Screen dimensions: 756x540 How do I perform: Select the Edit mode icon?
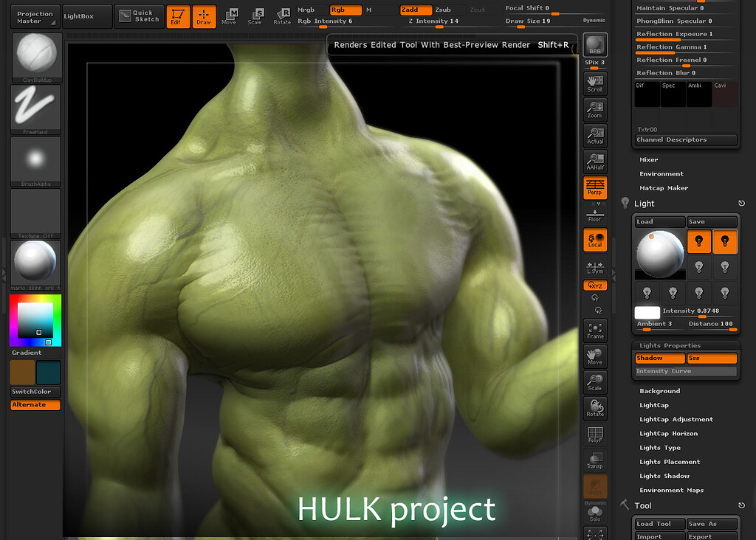coord(177,15)
